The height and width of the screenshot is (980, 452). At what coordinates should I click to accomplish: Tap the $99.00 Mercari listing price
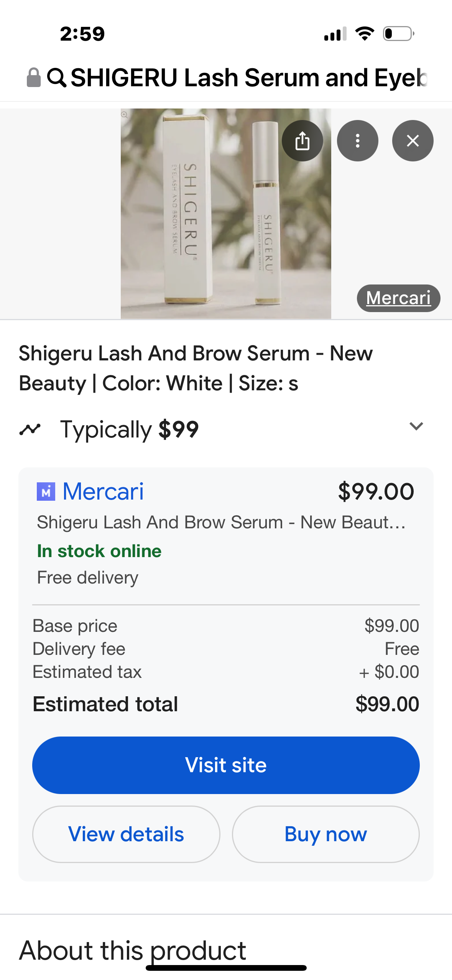[x=376, y=492]
